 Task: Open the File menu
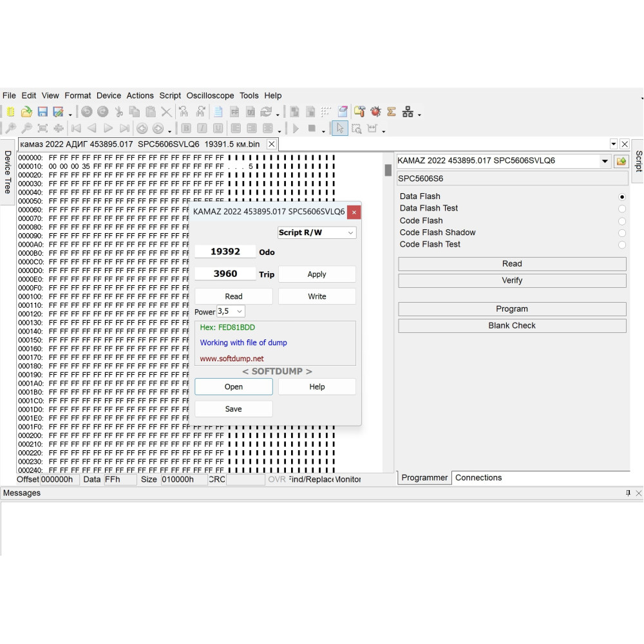point(9,95)
